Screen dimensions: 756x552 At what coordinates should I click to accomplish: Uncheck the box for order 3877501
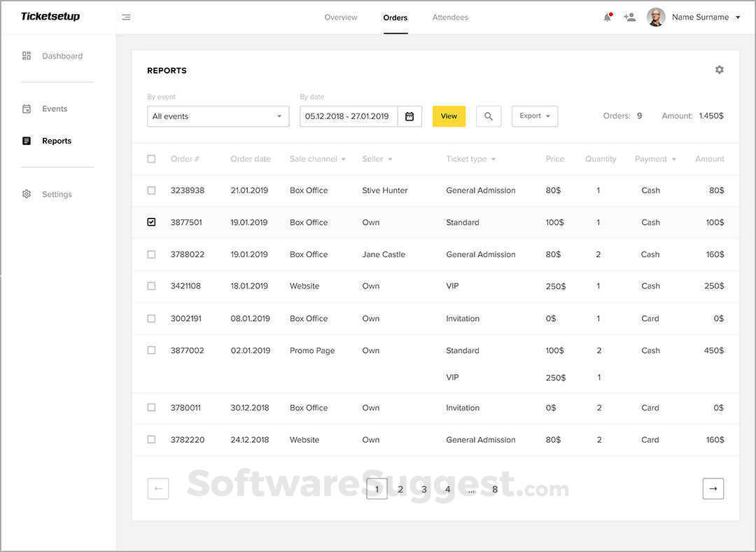coord(151,222)
